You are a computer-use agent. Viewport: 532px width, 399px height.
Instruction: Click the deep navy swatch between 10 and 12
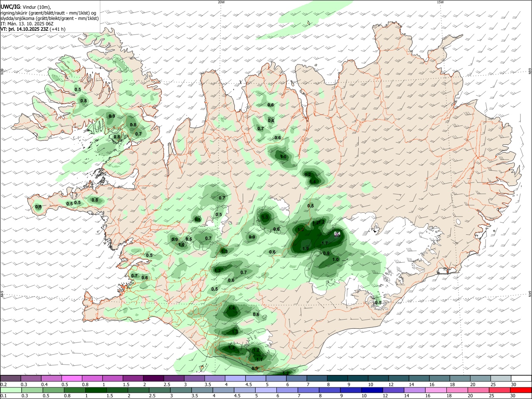pos(371,390)
